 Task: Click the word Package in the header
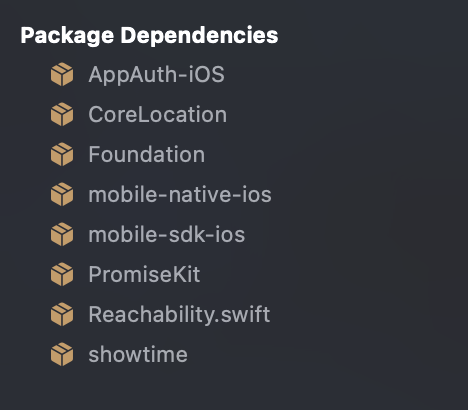67,35
